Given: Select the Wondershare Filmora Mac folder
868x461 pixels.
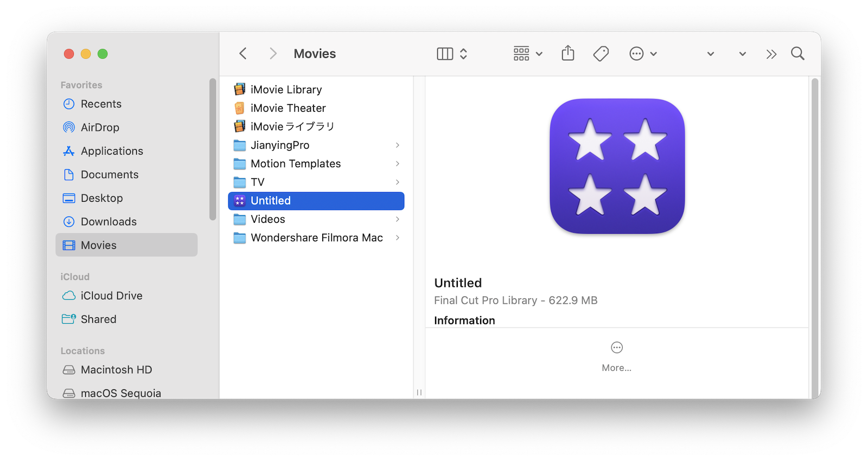Looking at the screenshot, I should pos(316,238).
